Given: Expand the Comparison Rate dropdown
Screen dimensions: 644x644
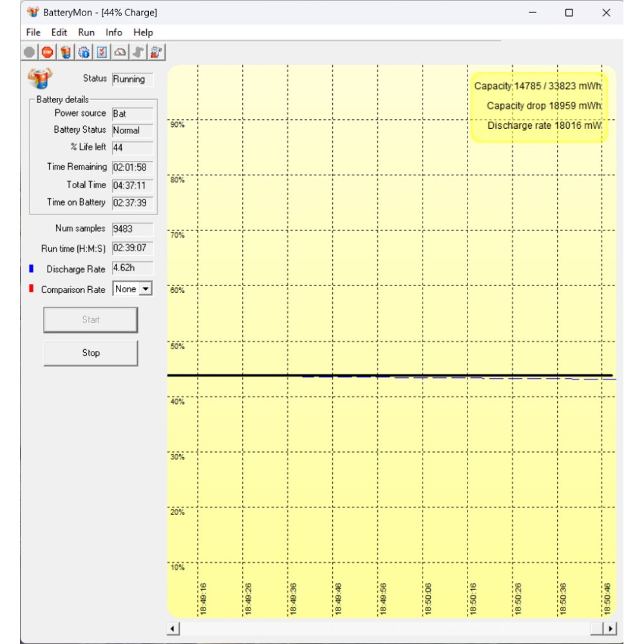Looking at the screenshot, I should (146, 289).
